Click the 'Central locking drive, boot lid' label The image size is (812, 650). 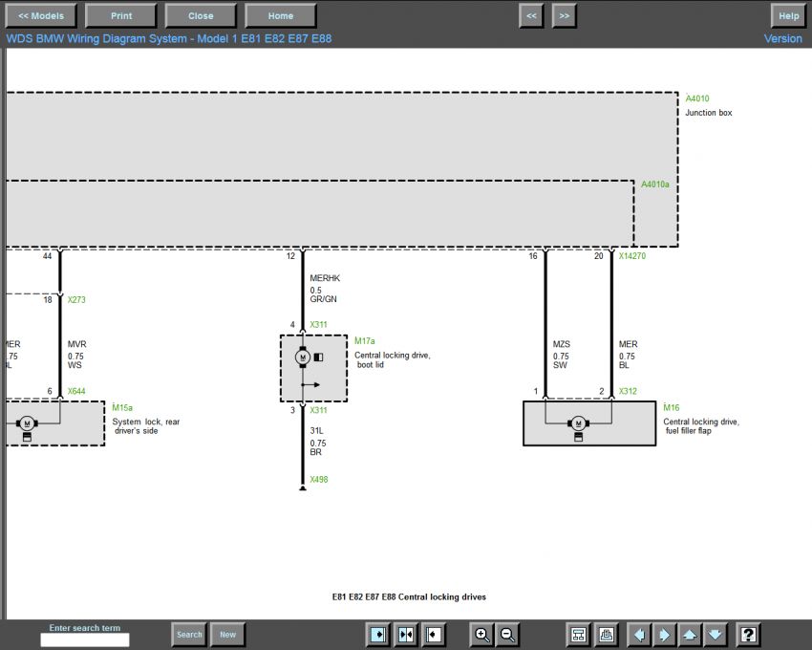tap(393, 359)
